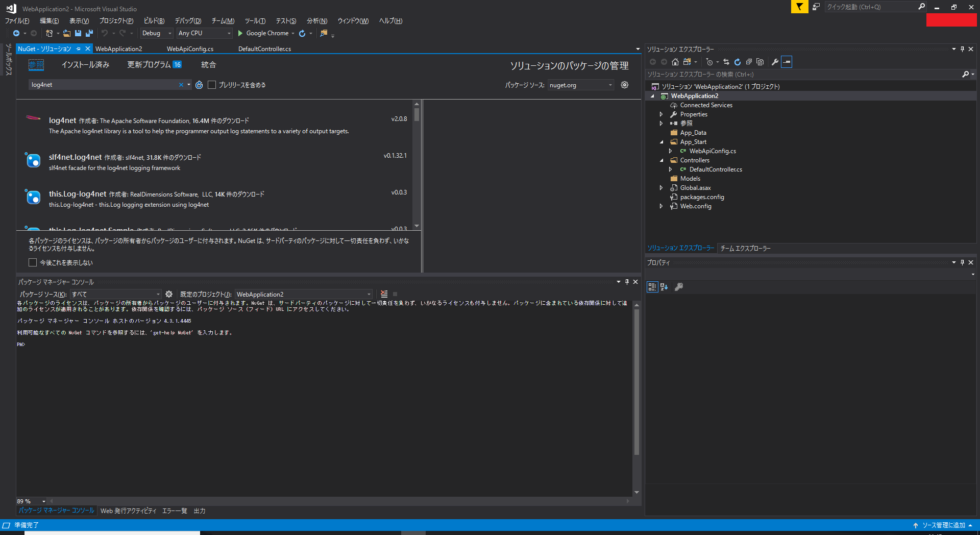This screenshot has width=980, height=535.
Task: Select the 統合 NuGet tab
Action: (208, 65)
